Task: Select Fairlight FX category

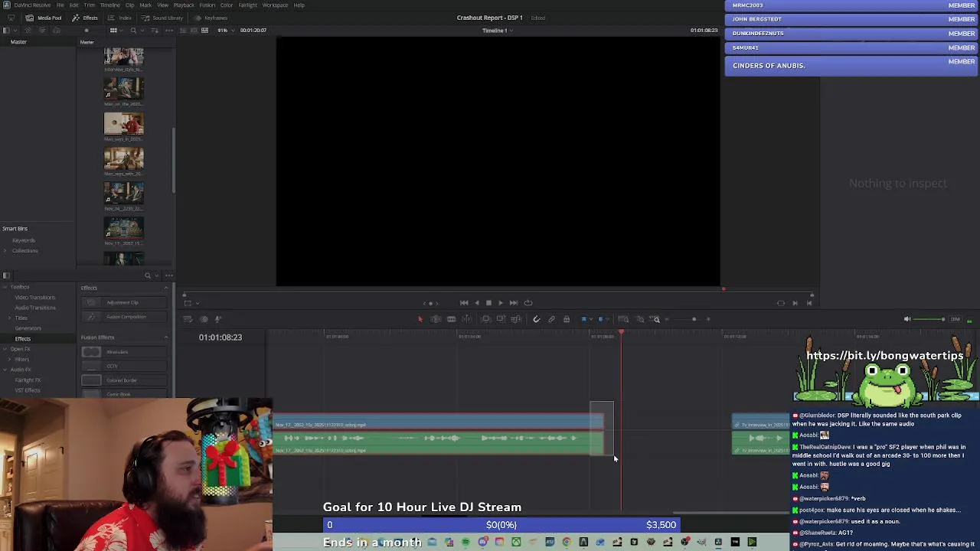Action: click(x=28, y=380)
